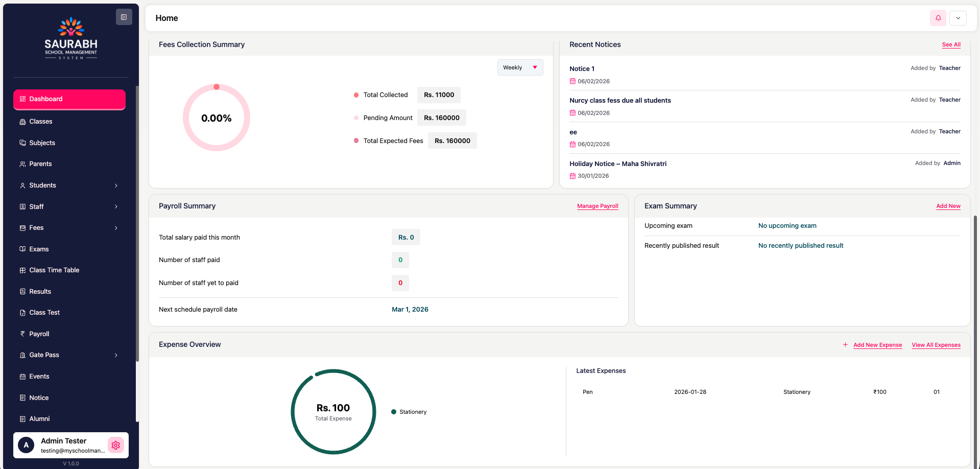The image size is (980, 469).
Task: Click the Alumni icon in sidebar
Action: click(x=22, y=419)
